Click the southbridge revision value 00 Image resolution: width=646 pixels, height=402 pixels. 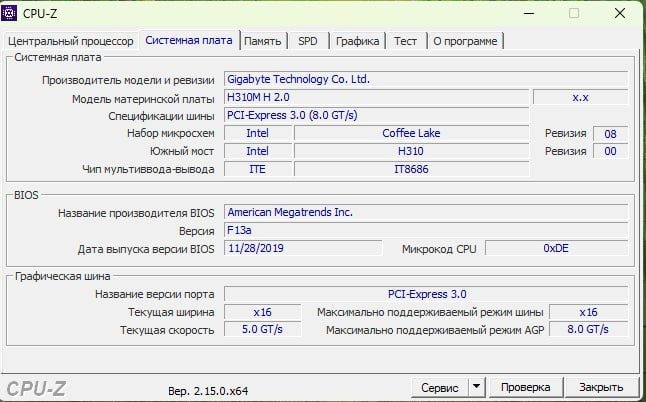[x=610, y=151]
